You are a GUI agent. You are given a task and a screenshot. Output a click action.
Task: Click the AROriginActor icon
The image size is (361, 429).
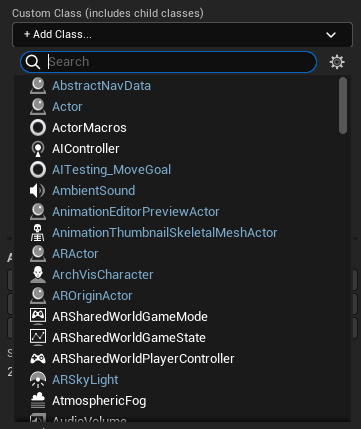(38, 296)
